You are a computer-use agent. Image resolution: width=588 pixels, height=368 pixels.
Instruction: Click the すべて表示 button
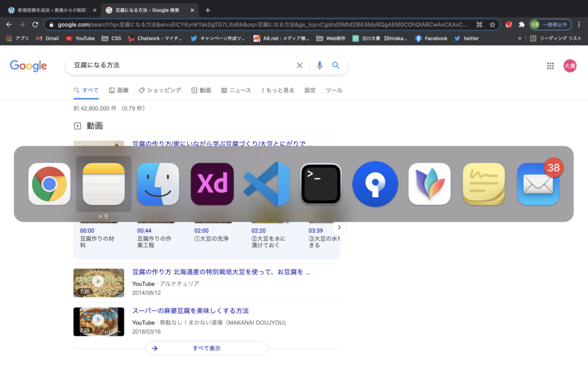click(x=207, y=348)
